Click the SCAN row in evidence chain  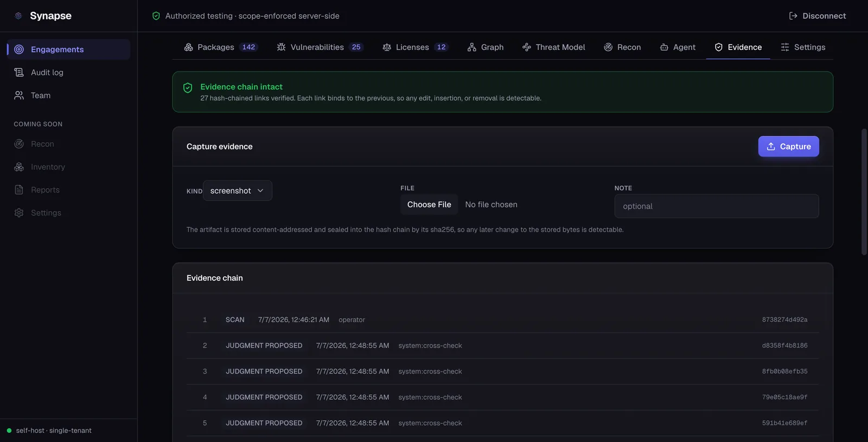pos(502,320)
